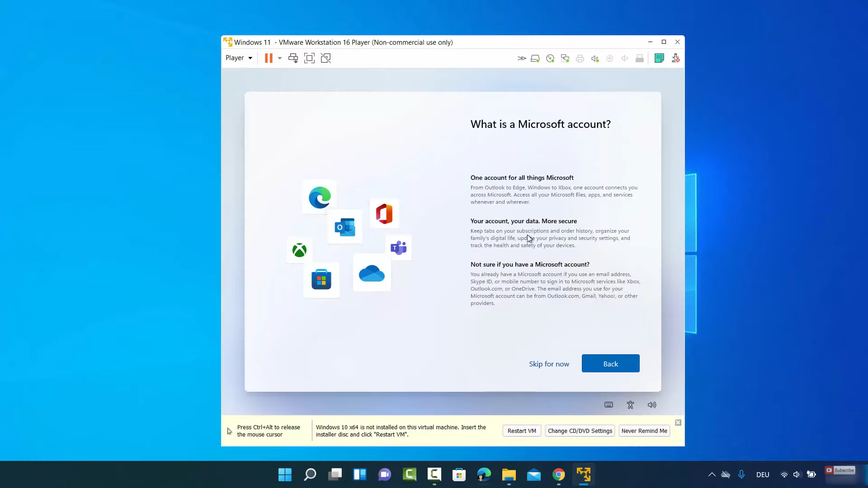868x488 pixels.
Task: Toggle Unity mode icon
Action: click(325, 58)
